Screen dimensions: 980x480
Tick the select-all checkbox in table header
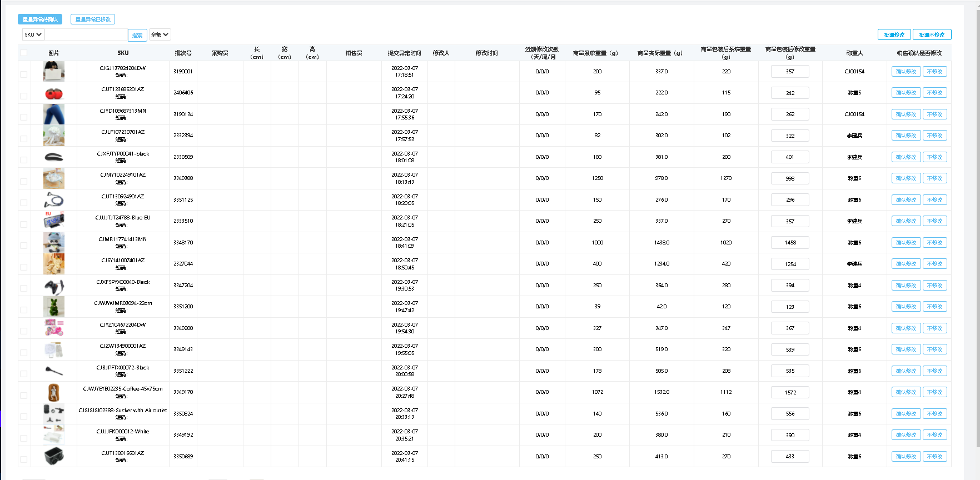23,53
